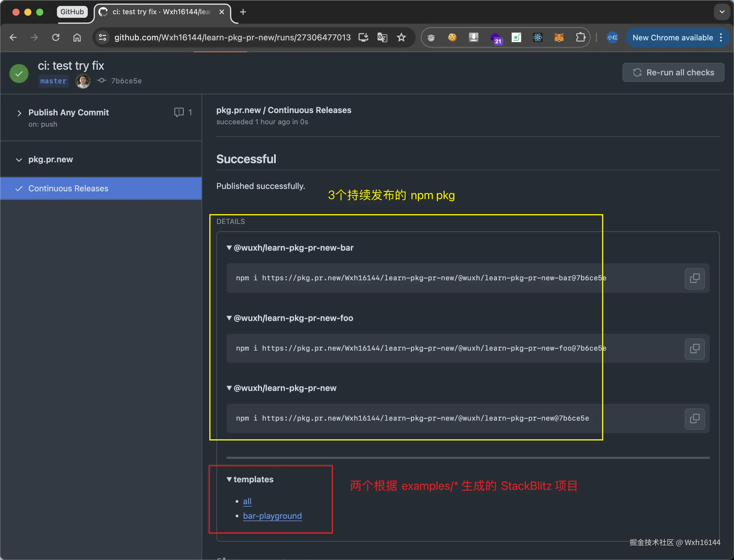This screenshot has height=560, width=734.
Task: Open the MetaMask fox extension
Action: (x=559, y=37)
